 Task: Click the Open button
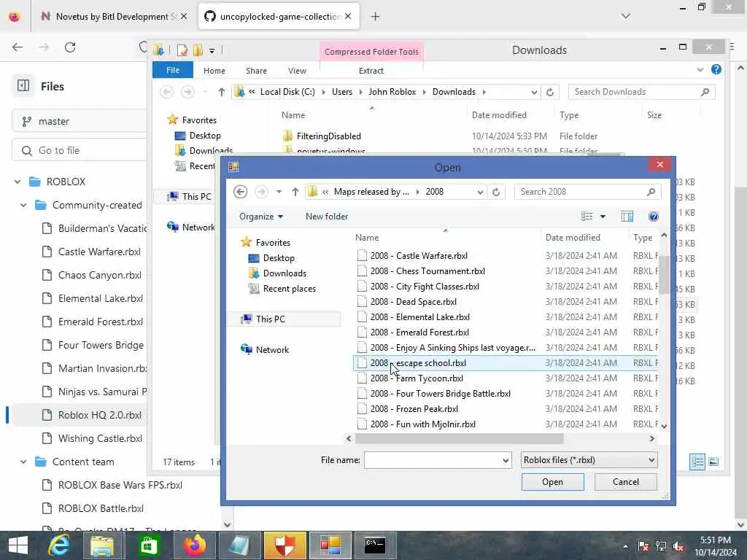pos(553,482)
